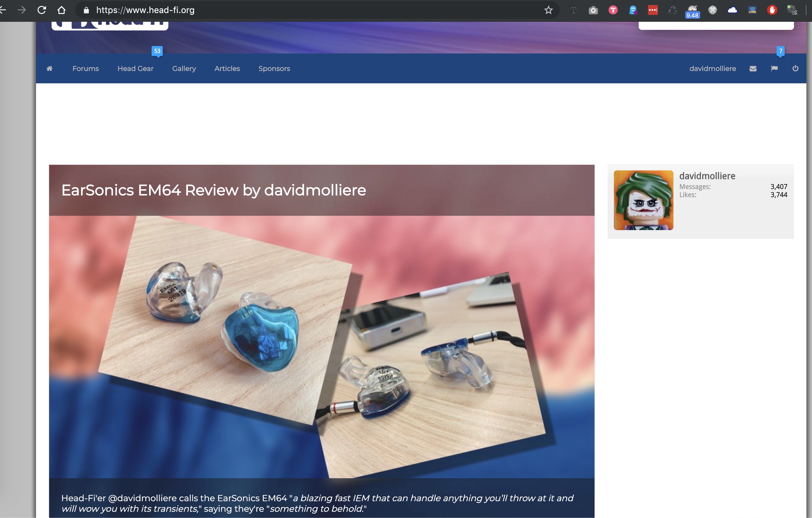Image resolution: width=812 pixels, height=518 pixels.
Task: Open the Sponsors section
Action: (x=274, y=68)
